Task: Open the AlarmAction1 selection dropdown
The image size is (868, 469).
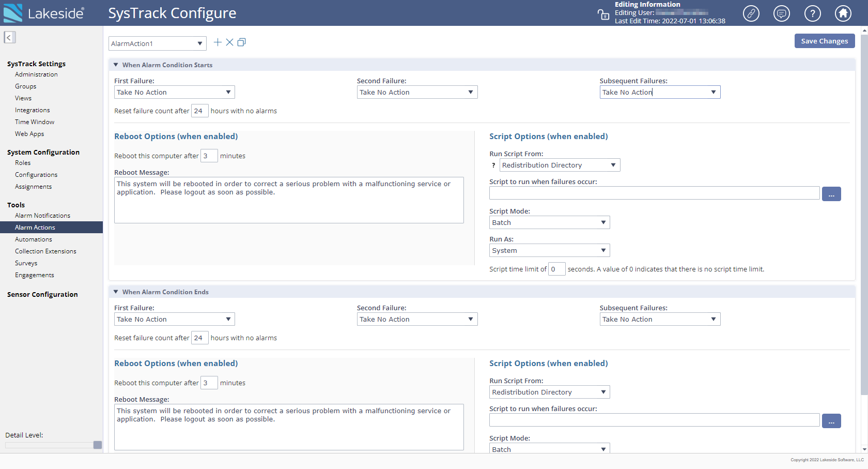Action: 157,43
